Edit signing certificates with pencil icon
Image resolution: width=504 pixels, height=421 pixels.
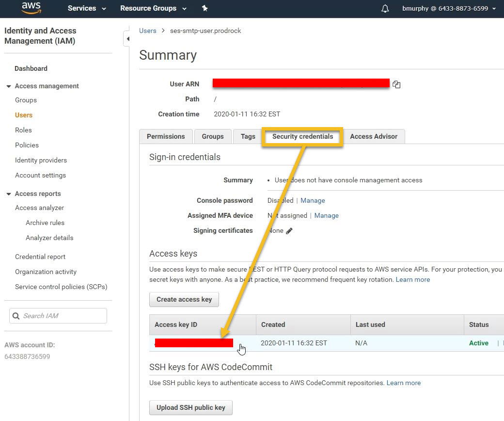289,231
